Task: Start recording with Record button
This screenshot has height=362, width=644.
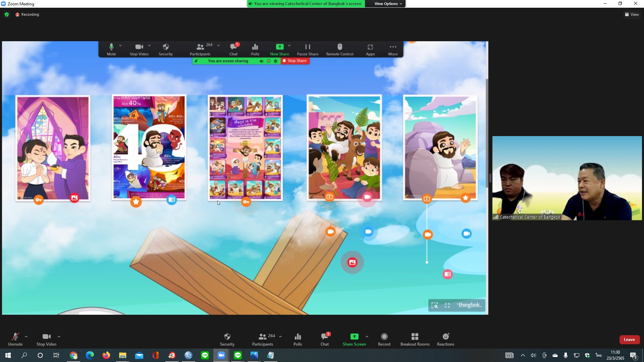Action: coord(384,339)
